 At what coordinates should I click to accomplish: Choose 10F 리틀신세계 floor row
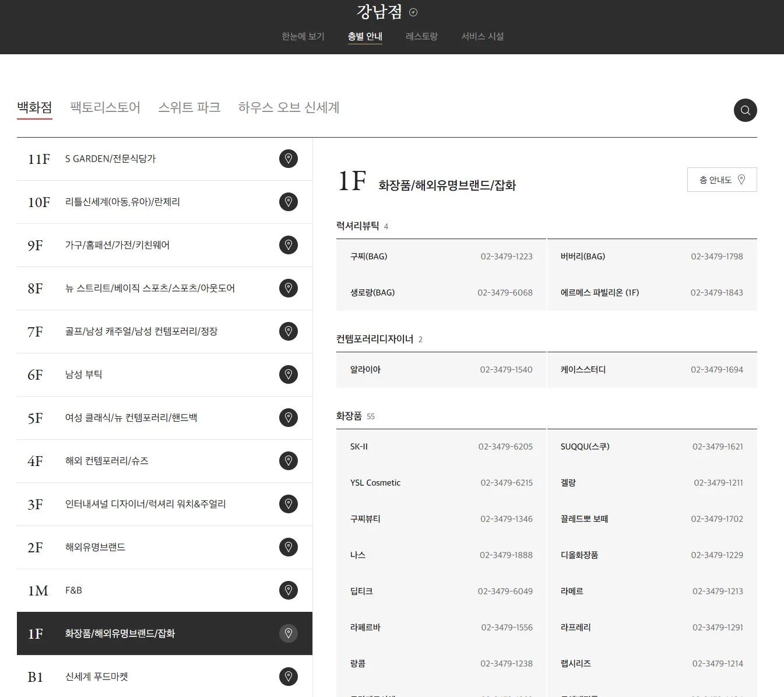[x=164, y=202]
